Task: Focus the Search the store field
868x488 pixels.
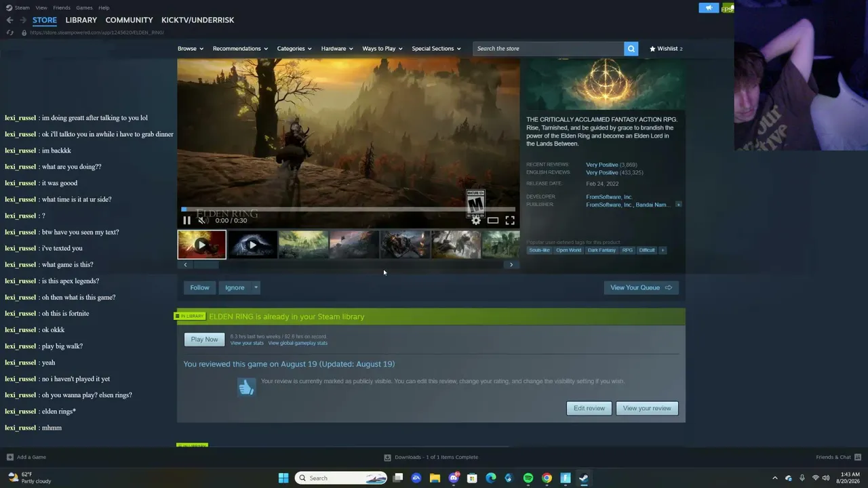Action: click(x=548, y=49)
